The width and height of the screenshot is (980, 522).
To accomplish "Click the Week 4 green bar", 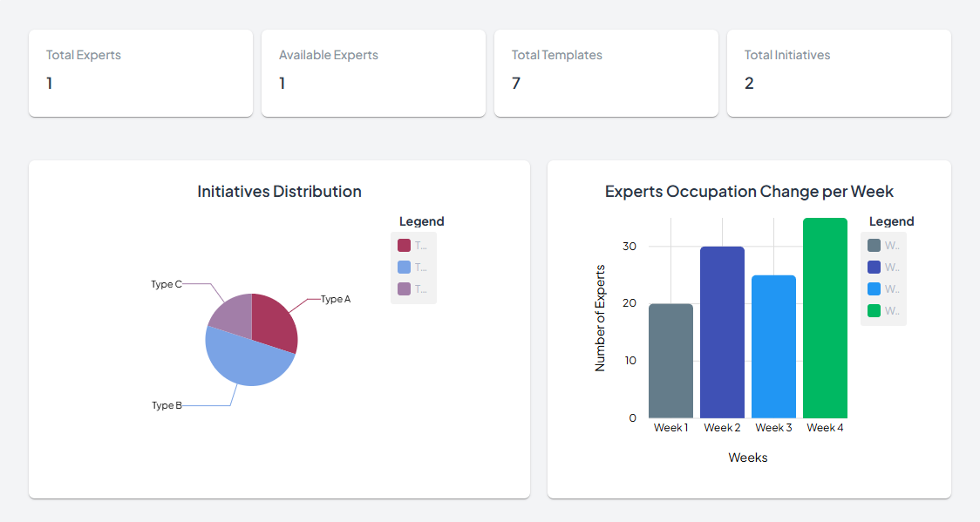I will coord(825,318).
